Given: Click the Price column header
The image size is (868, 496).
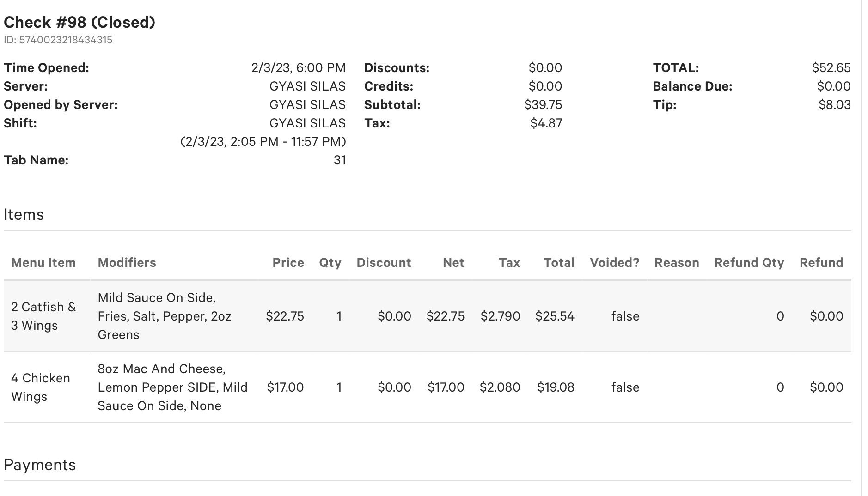Looking at the screenshot, I should pyautogui.click(x=288, y=263).
